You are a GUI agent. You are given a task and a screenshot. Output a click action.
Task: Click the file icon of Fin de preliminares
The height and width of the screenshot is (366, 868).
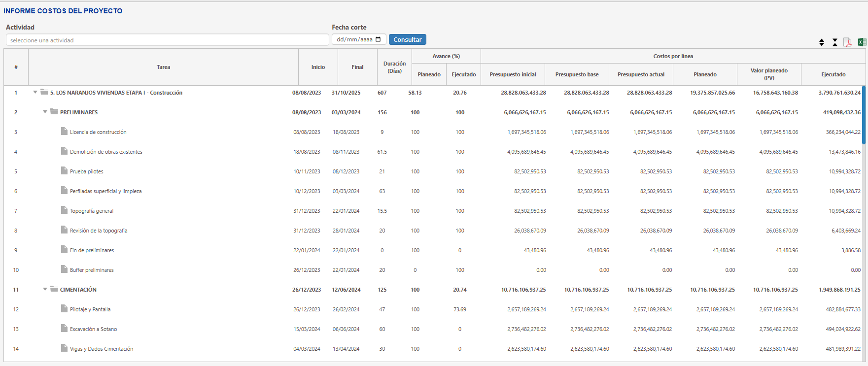click(x=64, y=249)
